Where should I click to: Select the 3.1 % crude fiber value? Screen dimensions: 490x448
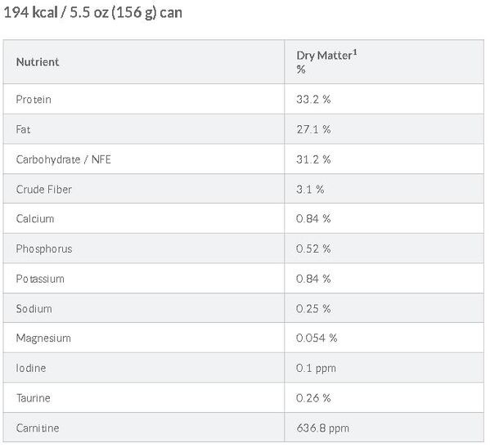click(310, 190)
